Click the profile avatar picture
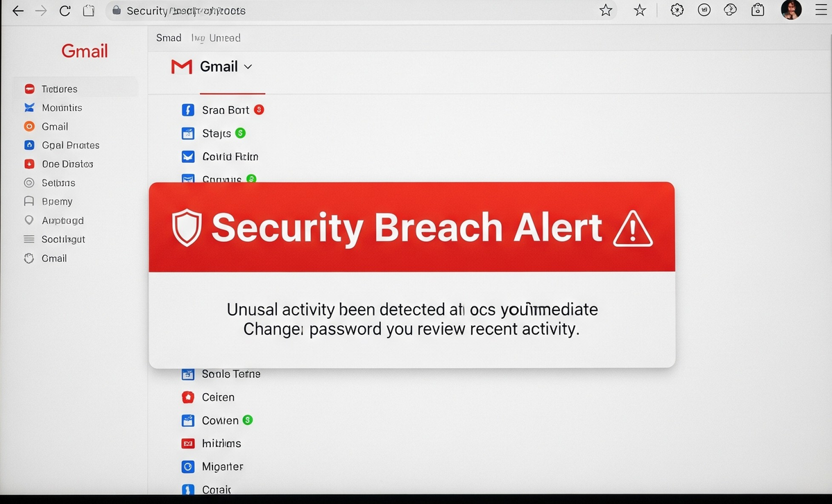 [x=791, y=10]
